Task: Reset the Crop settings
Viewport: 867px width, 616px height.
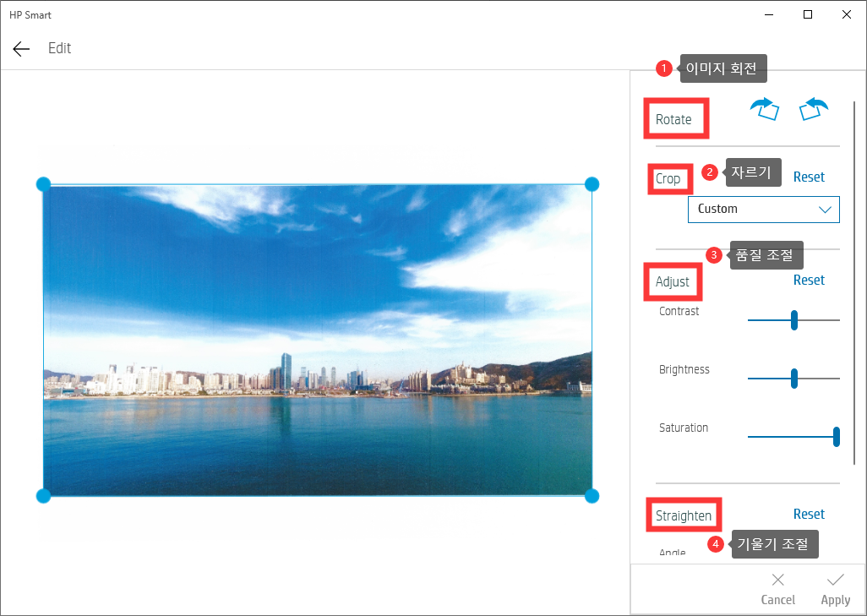Action: click(x=809, y=177)
